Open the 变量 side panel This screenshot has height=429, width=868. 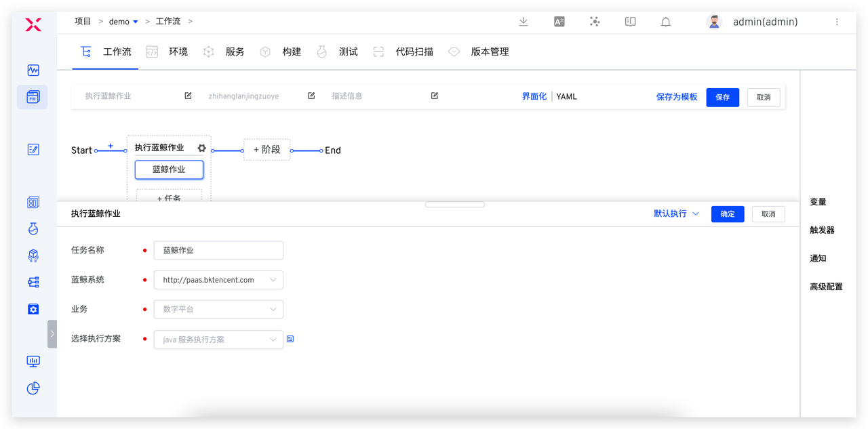(818, 202)
